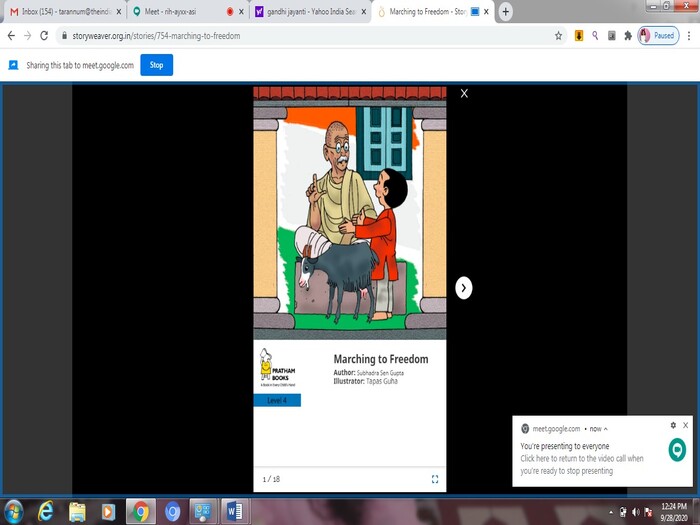Open Chrome three-dot menu
Viewport: 700px width, 525px height.
689,36
